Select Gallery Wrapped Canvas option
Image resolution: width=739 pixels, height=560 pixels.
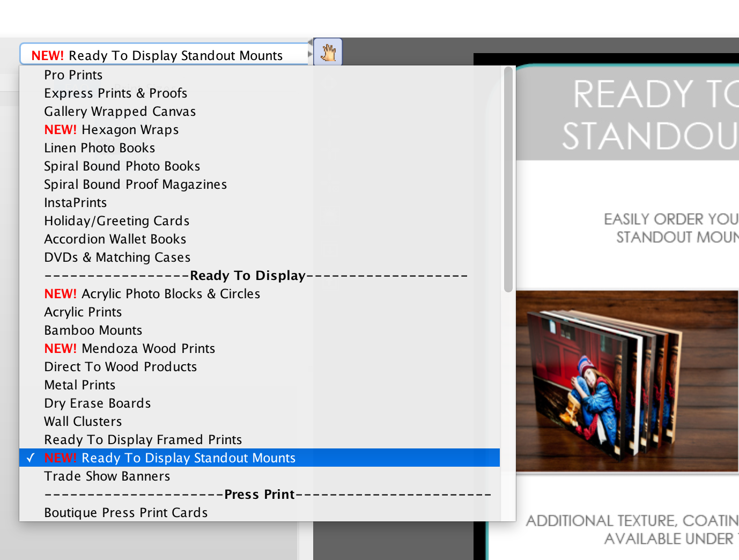(260, 112)
